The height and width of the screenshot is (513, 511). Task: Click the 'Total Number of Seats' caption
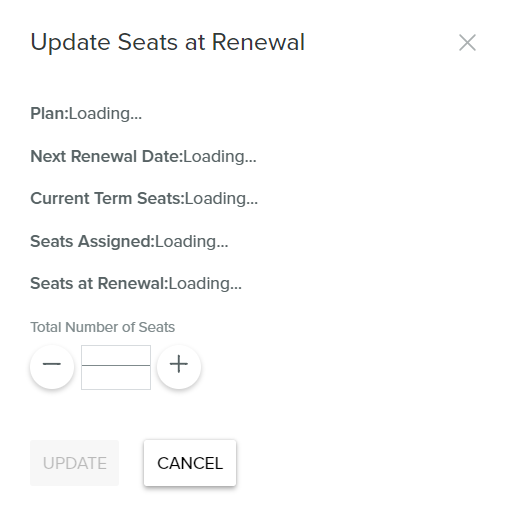pyautogui.click(x=103, y=327)
